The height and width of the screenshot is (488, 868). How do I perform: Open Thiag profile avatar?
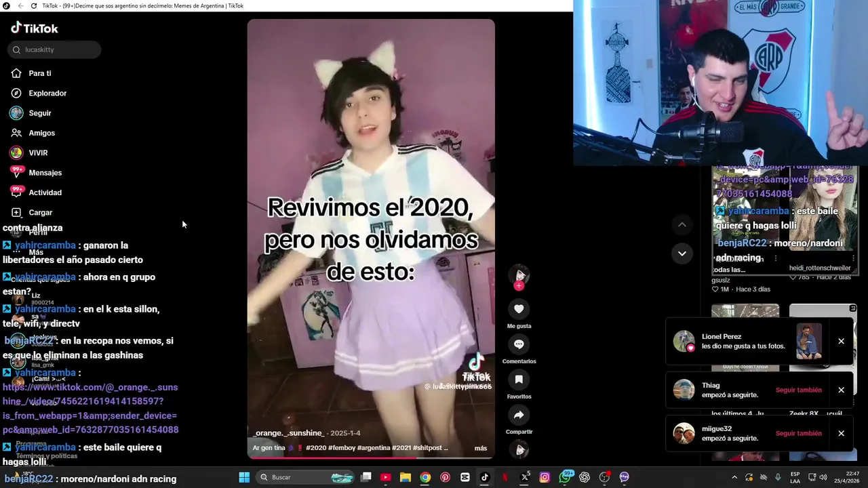(684, 390)
